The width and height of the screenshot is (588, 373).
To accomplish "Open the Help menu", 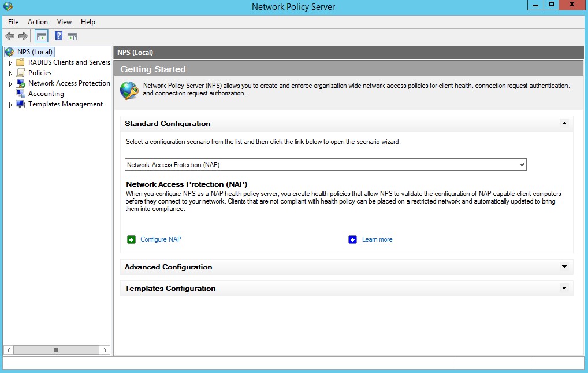I will [88, 22].
